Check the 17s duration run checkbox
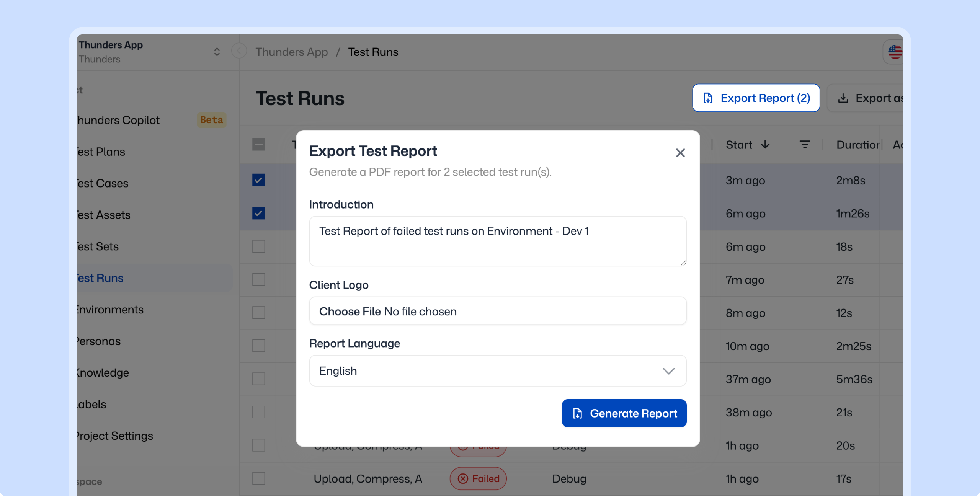 point(258,478)
